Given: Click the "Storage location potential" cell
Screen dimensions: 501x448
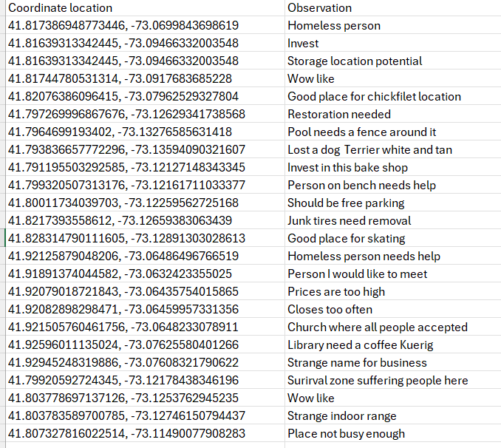Looking at the screenshot, I should [355, 61].
